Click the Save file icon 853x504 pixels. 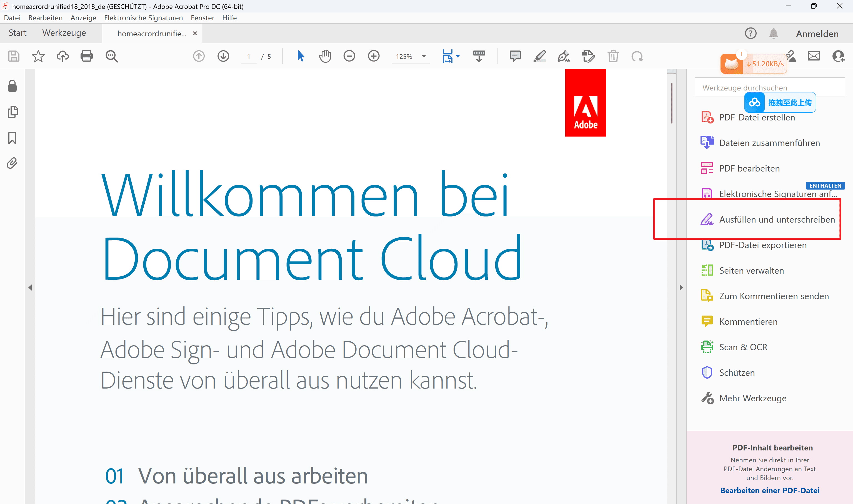point(14,56)
